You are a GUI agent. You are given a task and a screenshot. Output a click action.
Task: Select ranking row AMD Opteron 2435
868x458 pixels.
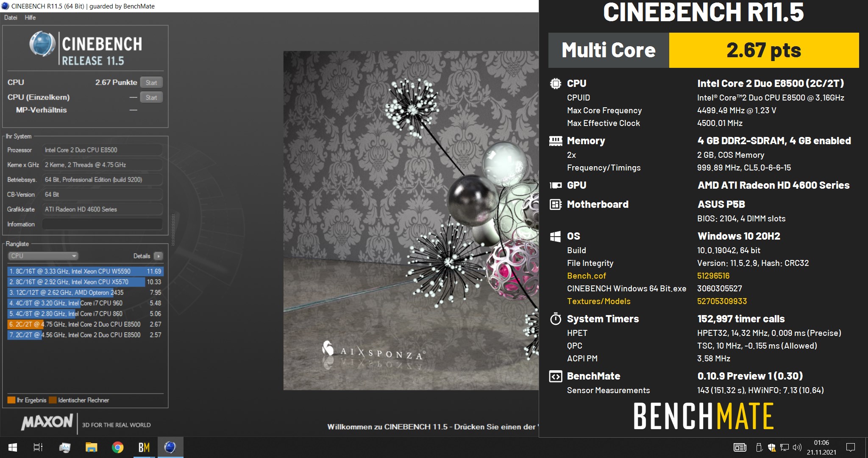(85, 292)
